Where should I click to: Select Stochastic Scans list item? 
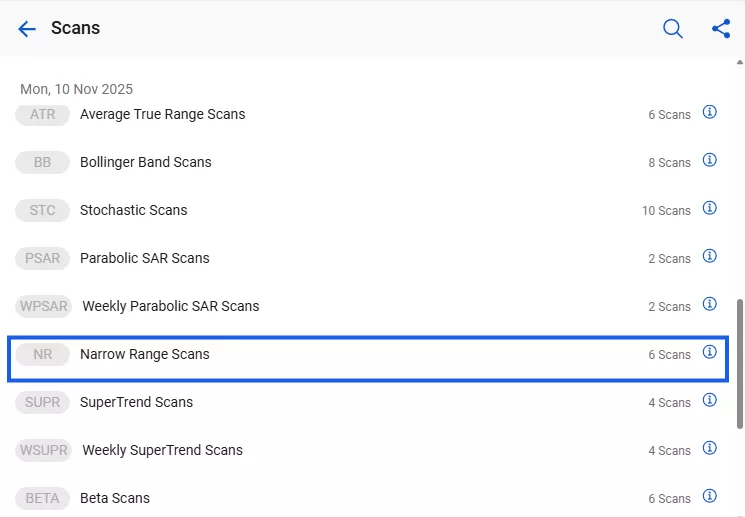click(134, 210)
